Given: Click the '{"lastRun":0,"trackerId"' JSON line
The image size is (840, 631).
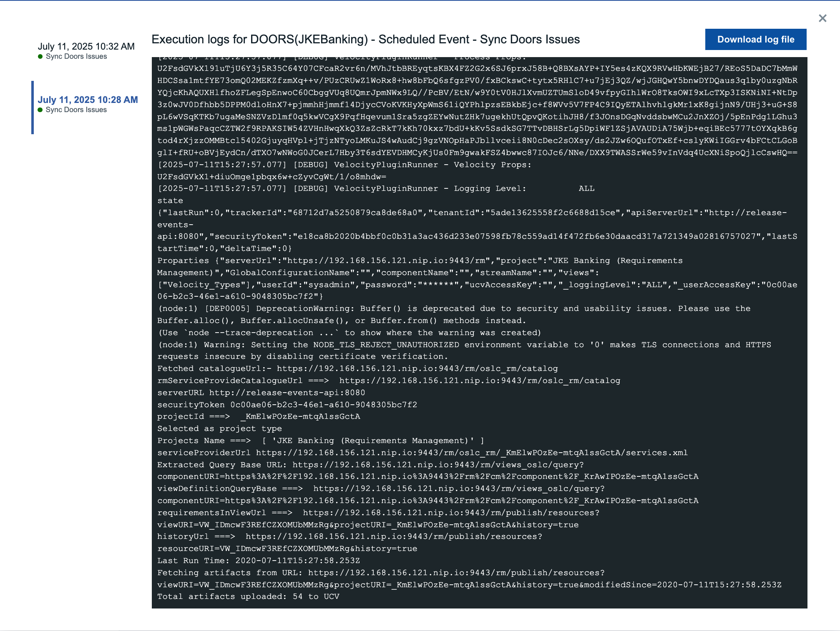Looking at the screenshot, I should 477,230.
